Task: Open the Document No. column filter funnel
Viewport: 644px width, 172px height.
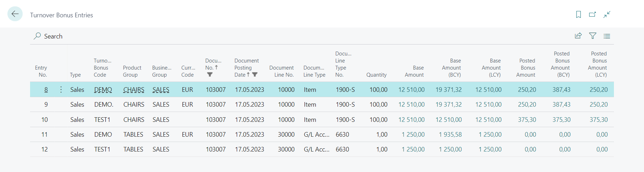Action: tap(210, 75)
